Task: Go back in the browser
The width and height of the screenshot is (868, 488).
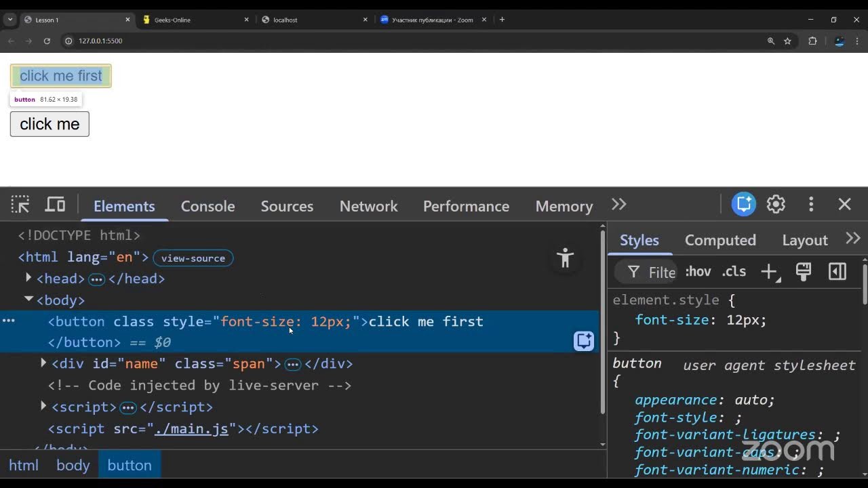Action: point(11,41)
